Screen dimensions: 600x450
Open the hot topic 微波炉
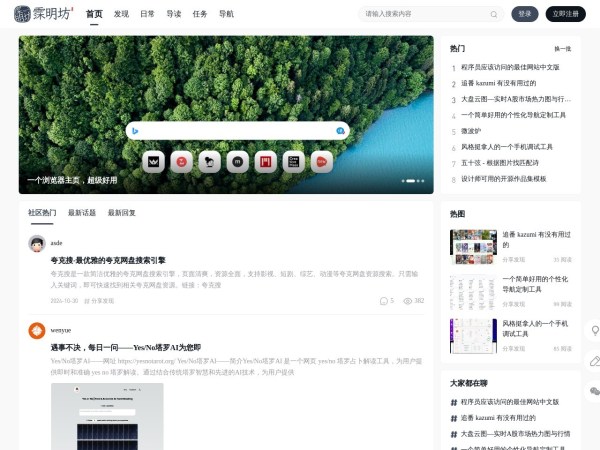click(471, 131)
